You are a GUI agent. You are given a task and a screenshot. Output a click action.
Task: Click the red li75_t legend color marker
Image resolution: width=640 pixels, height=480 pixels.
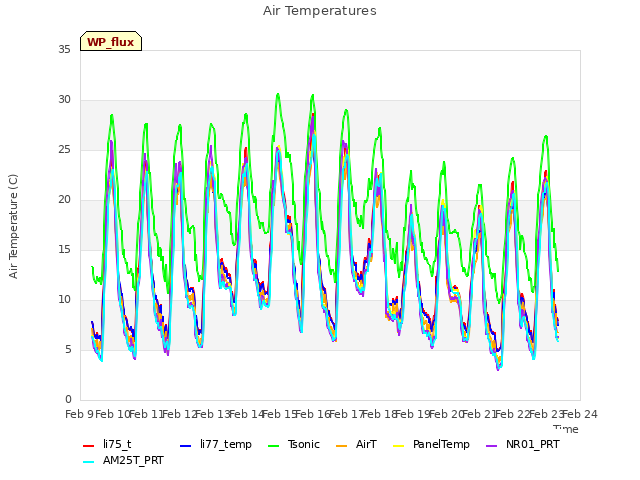click(x=89, y=445)
